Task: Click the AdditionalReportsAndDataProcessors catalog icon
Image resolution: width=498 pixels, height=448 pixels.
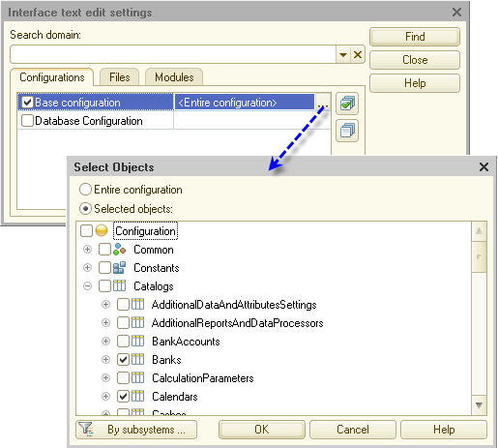Action: coord(138,323)
